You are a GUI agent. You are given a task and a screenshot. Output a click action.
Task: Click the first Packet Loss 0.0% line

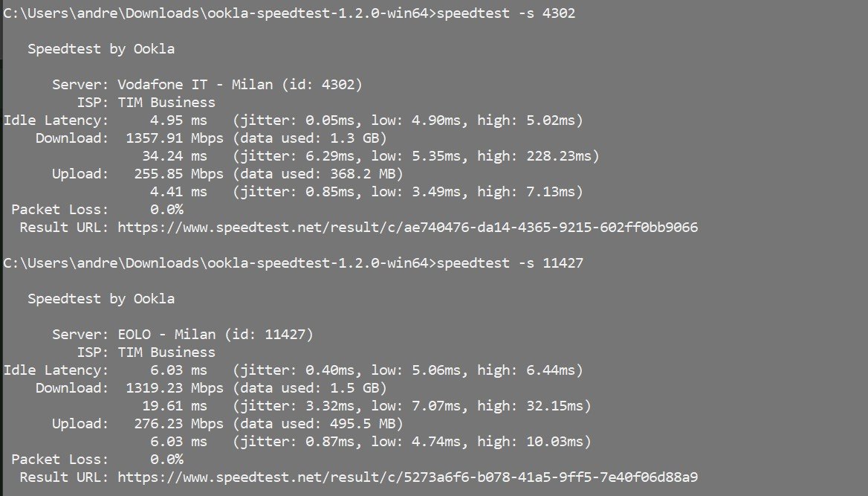pos(97,210)
